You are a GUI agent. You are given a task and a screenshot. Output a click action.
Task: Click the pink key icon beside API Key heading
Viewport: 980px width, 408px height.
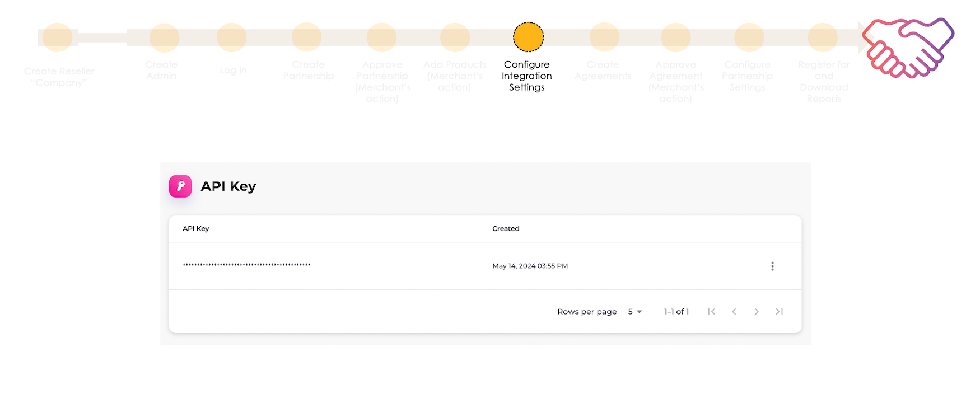tap(180, 186)
